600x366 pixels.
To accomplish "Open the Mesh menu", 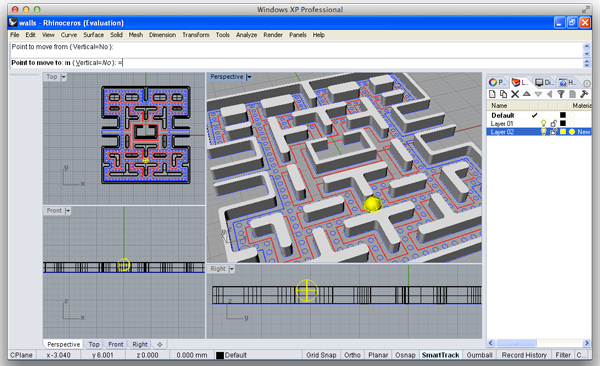I will coord(135,35).
